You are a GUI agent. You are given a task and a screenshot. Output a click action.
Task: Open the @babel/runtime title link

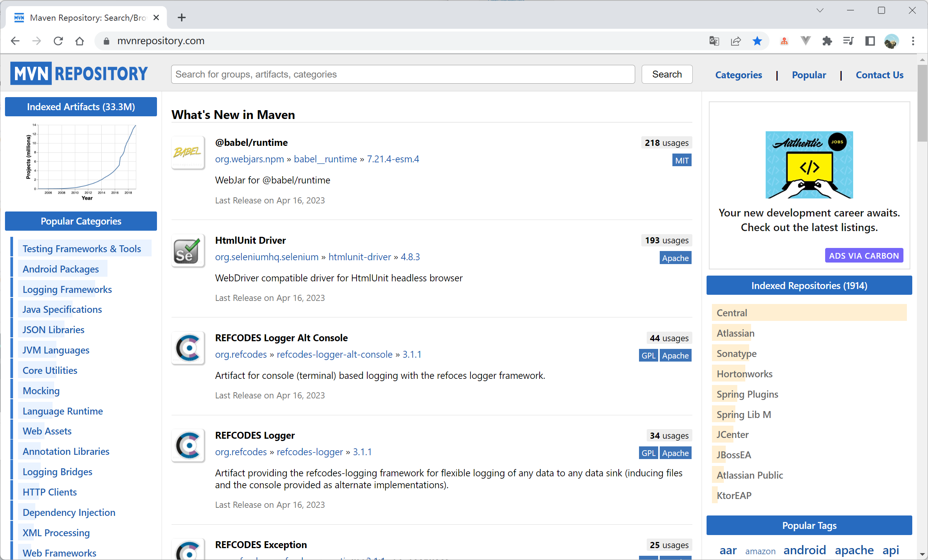coord(251,142)
